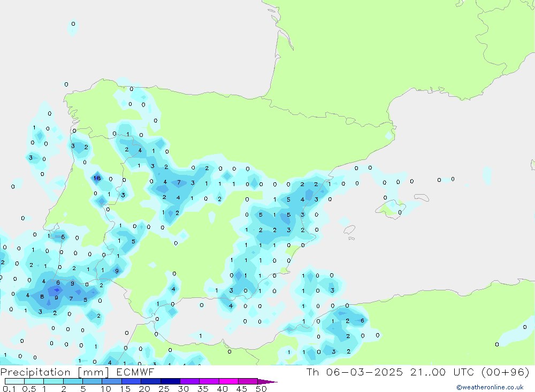The height and width of the screenshot is (392, 535).
Task: Click the date 'Th 06-03-2025' text
Action: [x=355, y=372]
